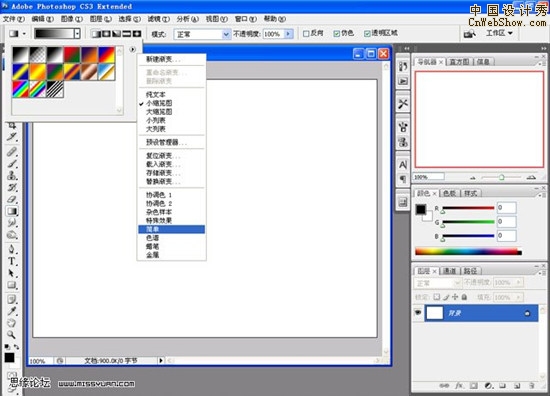
Task: Click the fx layer style icon
Action: coord(459,385)
